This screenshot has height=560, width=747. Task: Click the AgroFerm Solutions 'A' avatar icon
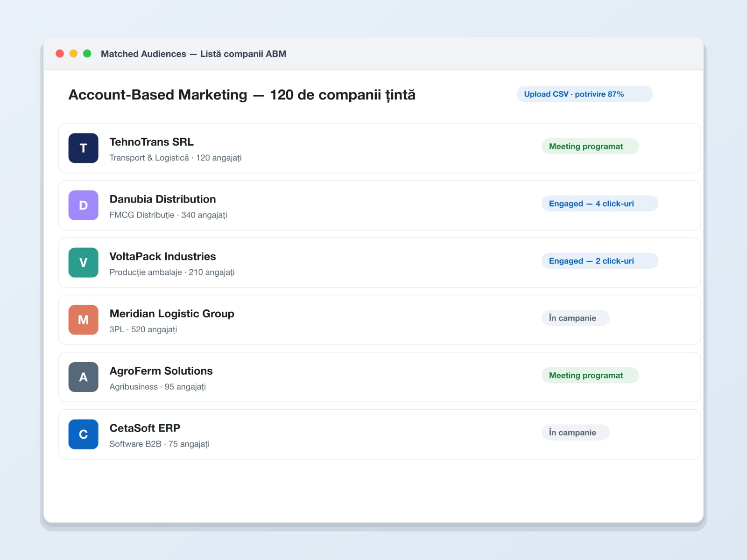click(83, 377)
